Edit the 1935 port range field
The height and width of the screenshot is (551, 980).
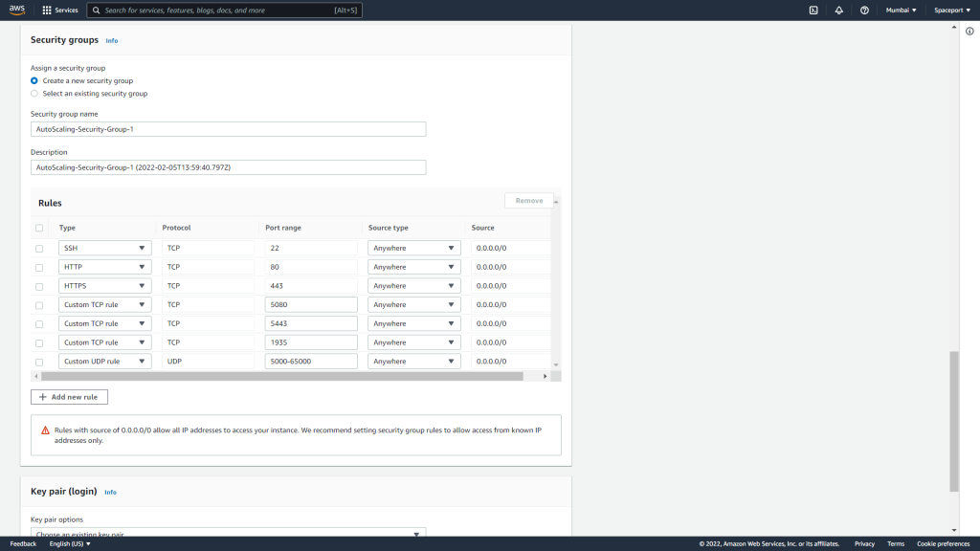tap(311, 342)
